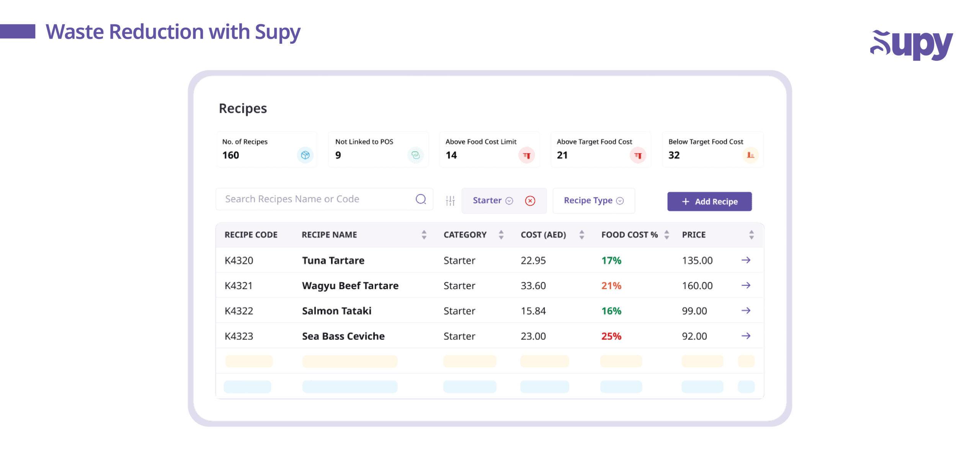This screenshot has width=980, height=458.
Task: Click the Starter category of Sea Bass Ceviche
Action: pyautogui.click(x=459, y=336)
